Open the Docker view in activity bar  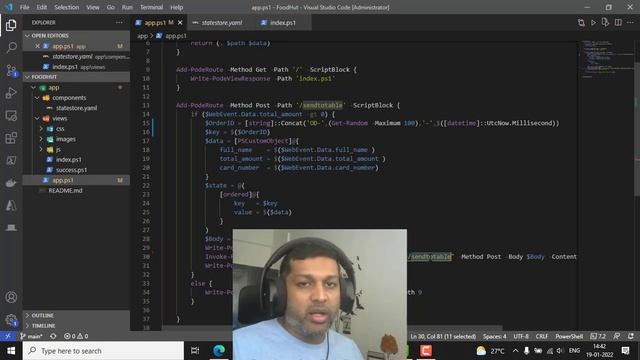click(11, 183)
